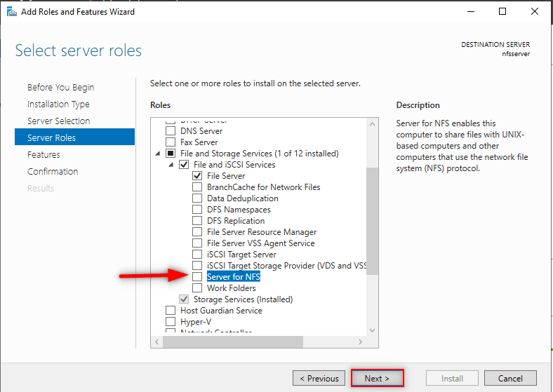Click the roles list vertical scrollbar

pos(372,217)
